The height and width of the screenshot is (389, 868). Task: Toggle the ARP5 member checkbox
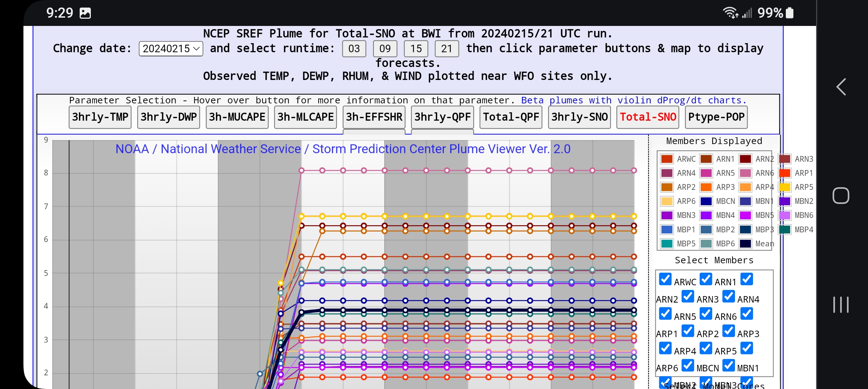(x=706, y=348)
